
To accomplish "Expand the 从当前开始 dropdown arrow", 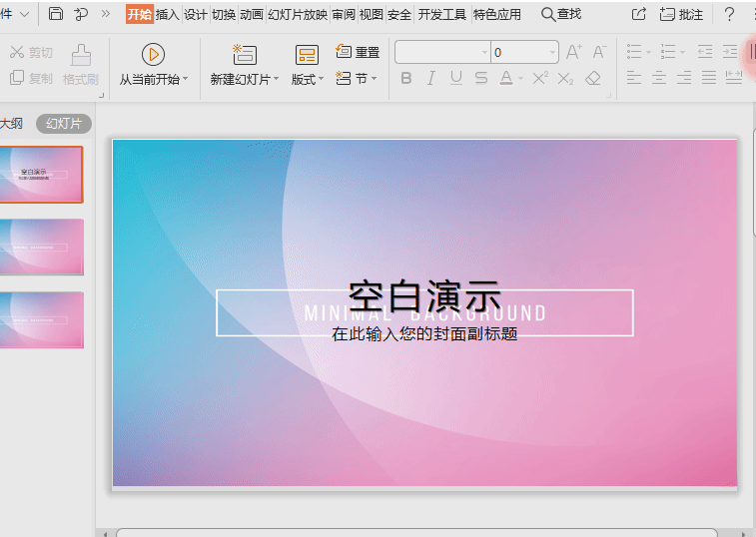I will [x=185, y=79].
